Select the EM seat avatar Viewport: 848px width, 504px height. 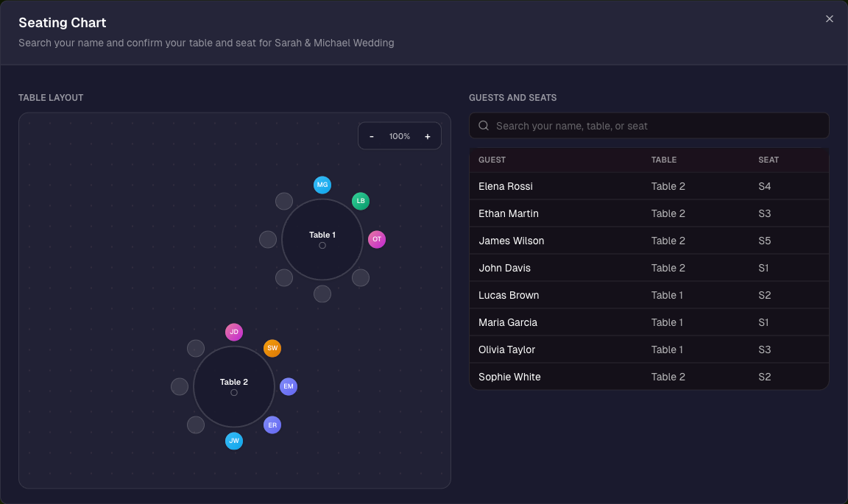tap(289, 387)
